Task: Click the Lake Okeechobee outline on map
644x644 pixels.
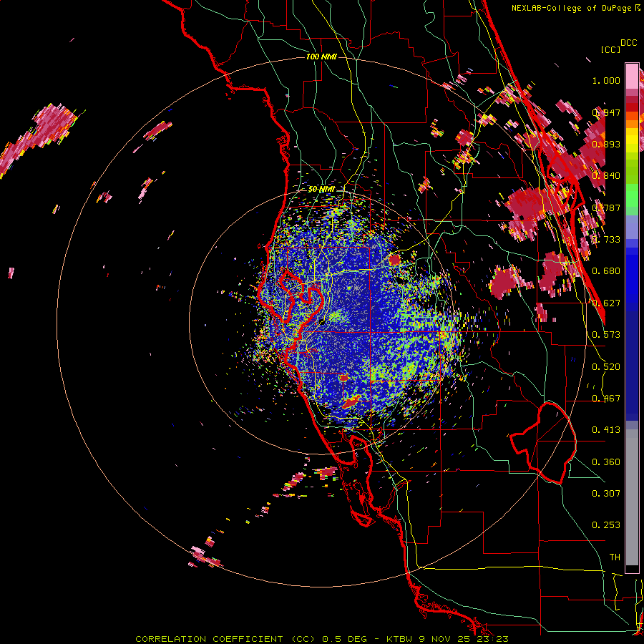Action: coord(543,443)
